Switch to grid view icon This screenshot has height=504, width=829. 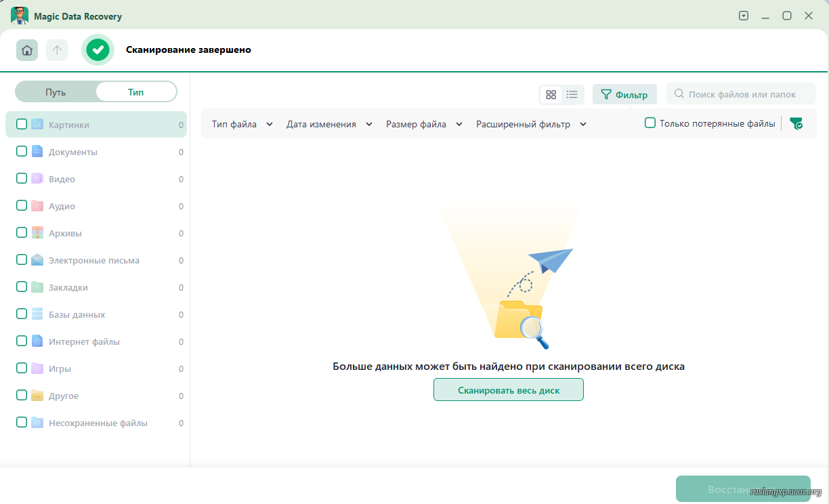[551, 95]
